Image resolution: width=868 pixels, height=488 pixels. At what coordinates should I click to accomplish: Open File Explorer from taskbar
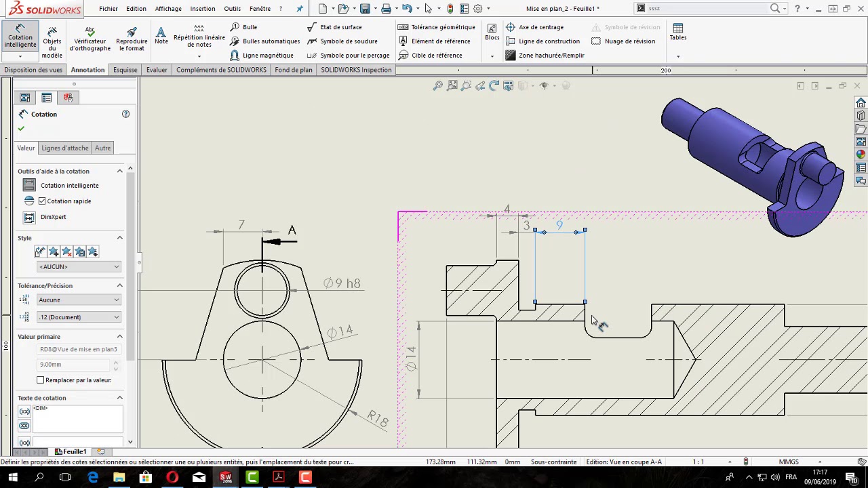coord(119,478)
